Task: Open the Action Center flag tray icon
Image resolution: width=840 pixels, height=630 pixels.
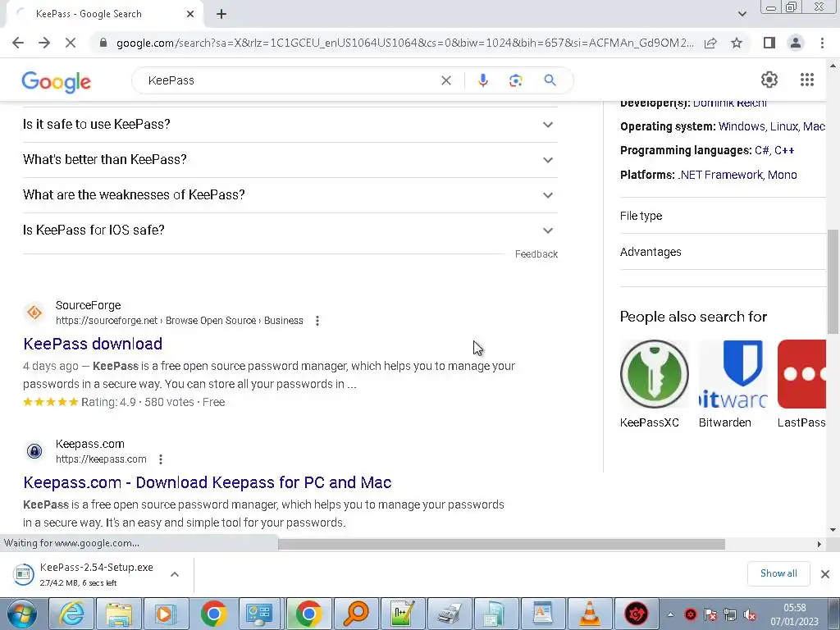Action: [710, 614]
